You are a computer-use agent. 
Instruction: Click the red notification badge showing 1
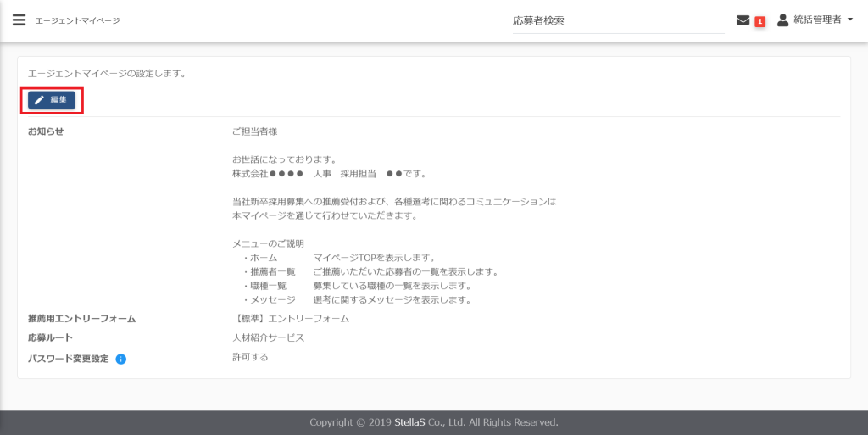(x=759, y=21)
